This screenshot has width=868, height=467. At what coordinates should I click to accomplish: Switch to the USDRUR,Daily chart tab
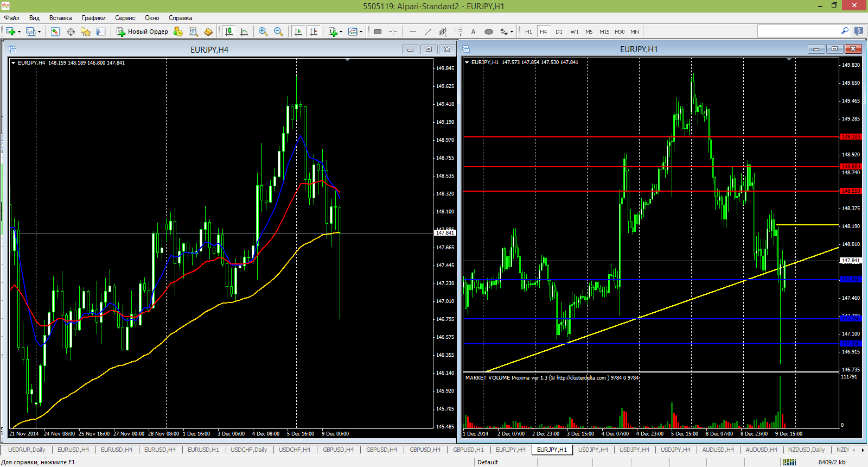[27, 450]
